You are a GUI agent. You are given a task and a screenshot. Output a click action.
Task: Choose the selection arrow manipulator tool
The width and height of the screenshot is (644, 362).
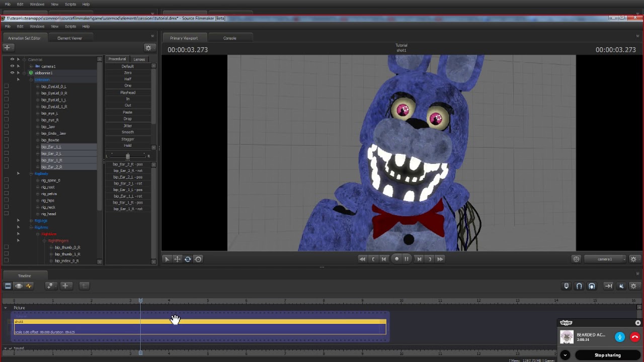coord(167,259)
